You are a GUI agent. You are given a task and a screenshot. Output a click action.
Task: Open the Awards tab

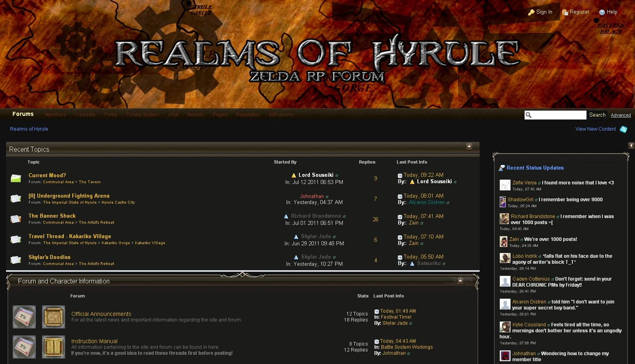[x=195, y=115]
